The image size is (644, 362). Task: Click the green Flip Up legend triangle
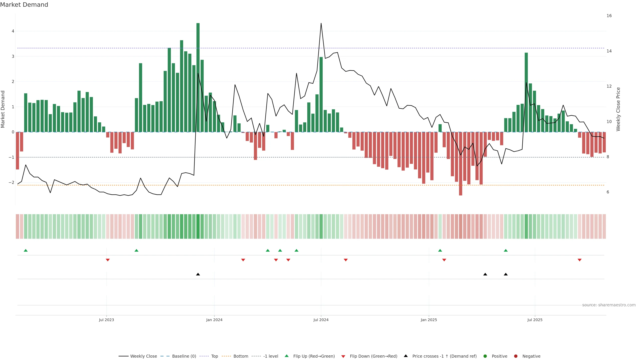pos(286,356)
